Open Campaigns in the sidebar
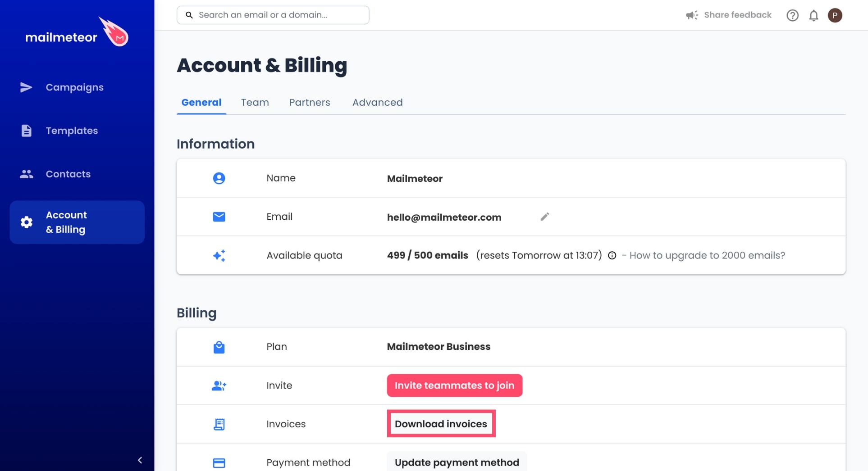Image resolution: width=868 pixels, height=471 pixels. coord(77,87)
